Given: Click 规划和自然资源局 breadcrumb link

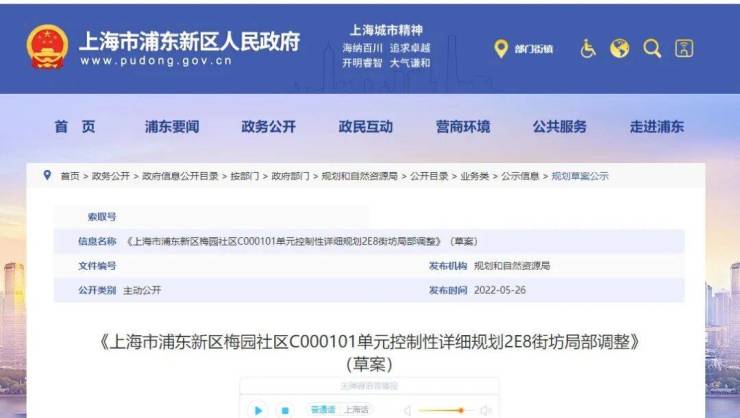Looking at the screenshot, I should pyautogui.click(x=360, y=176).
